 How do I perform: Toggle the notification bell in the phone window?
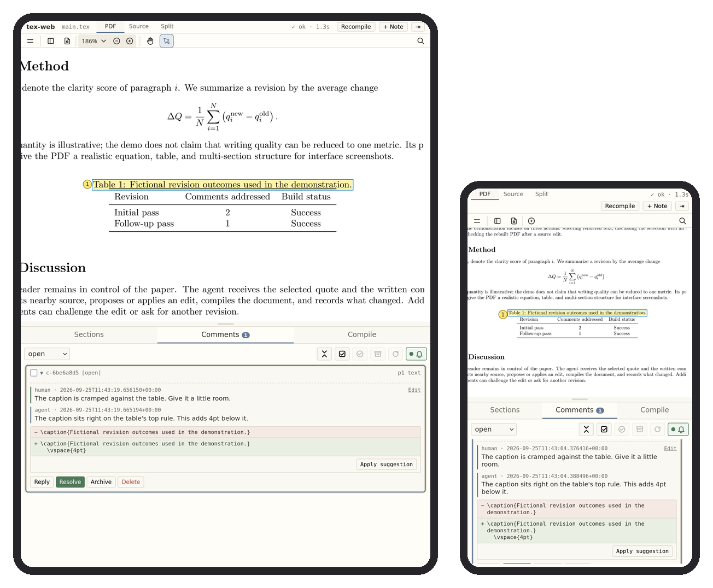point(678,430)
